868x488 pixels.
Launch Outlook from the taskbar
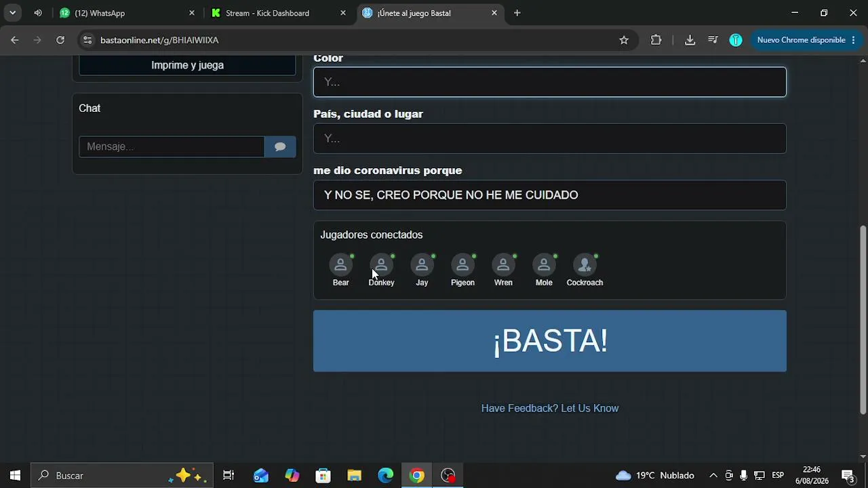click(x=261, y=476)
